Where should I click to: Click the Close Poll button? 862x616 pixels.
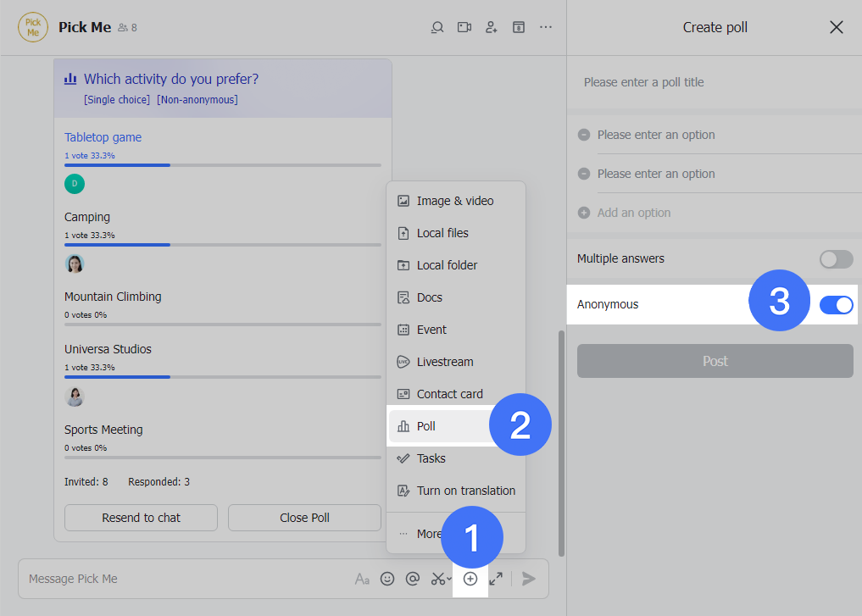coord(304,518)
